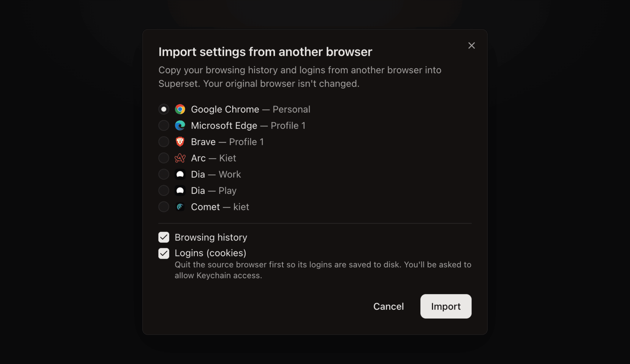Click the Dia icon beside Work
The width and height of the screenshot is (630, 364).
(x=180, y=174)
